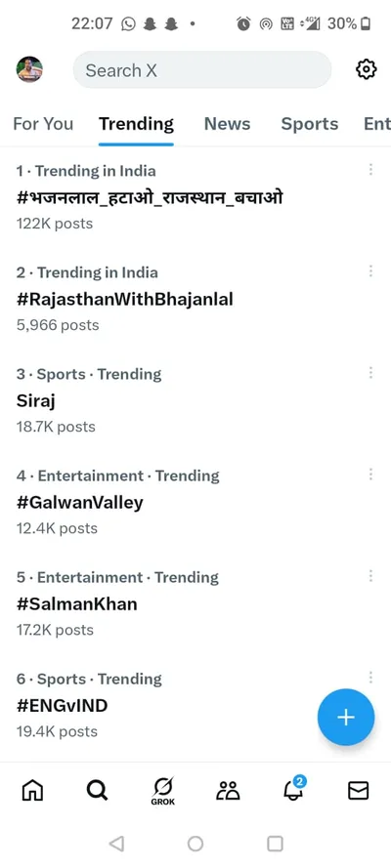Open more options for #RajasthanWithBhajanlal
Viewport: 391px width, 868px height.
(x=370, y=270)
